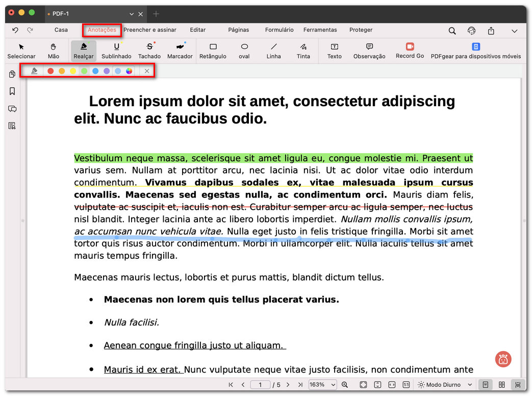532x396 pixels.
Task: Choose the Tachado strikethrough tool
Action: 149,51
